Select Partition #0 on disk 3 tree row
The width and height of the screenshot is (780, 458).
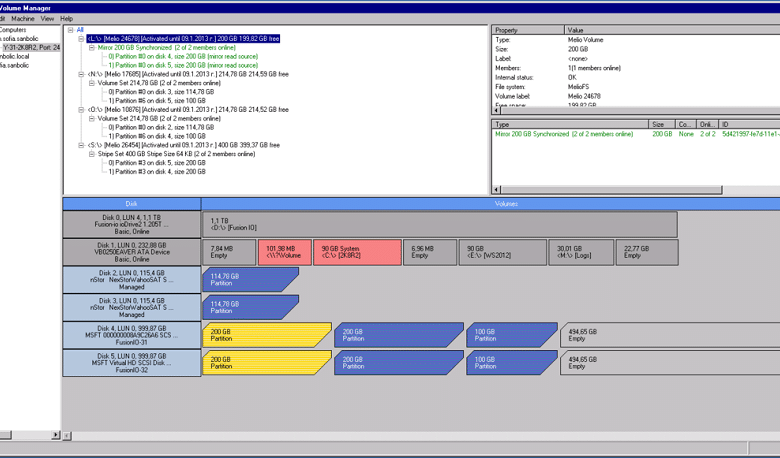coord(161,92)
